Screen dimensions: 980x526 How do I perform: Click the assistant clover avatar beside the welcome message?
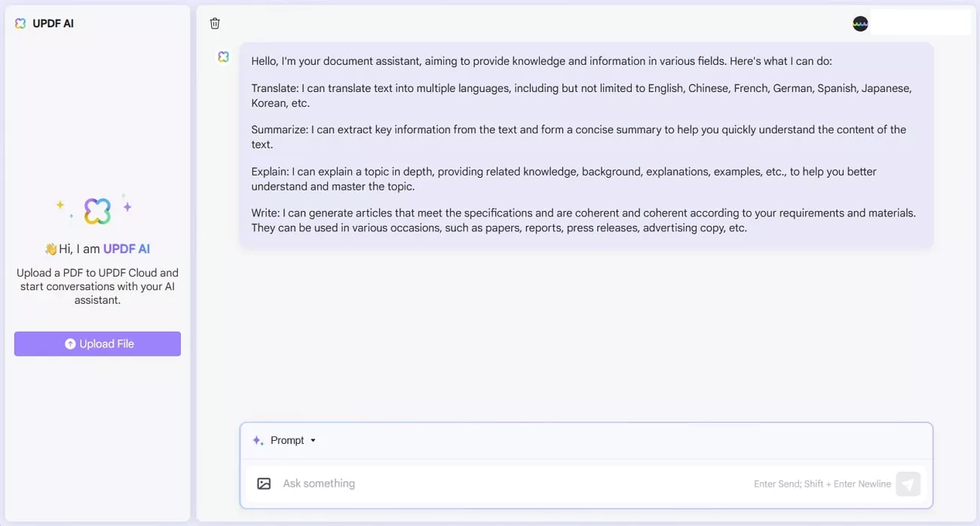[223, 57]
